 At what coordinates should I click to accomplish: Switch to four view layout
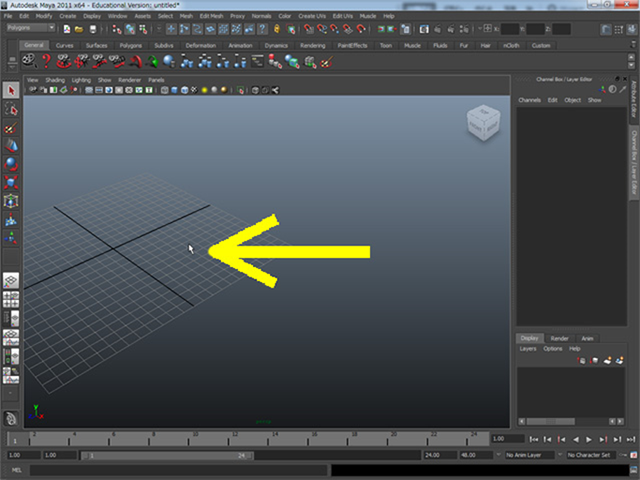[11, 299]
